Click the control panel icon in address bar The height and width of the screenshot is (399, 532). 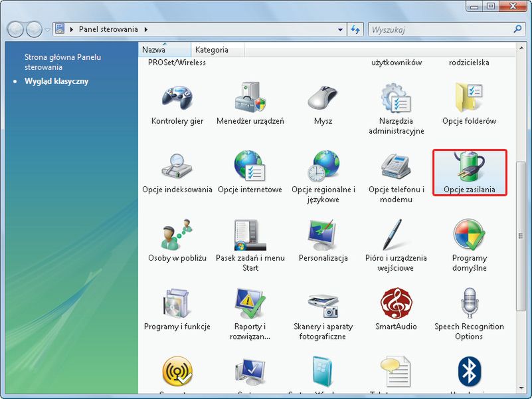[60, 29]
